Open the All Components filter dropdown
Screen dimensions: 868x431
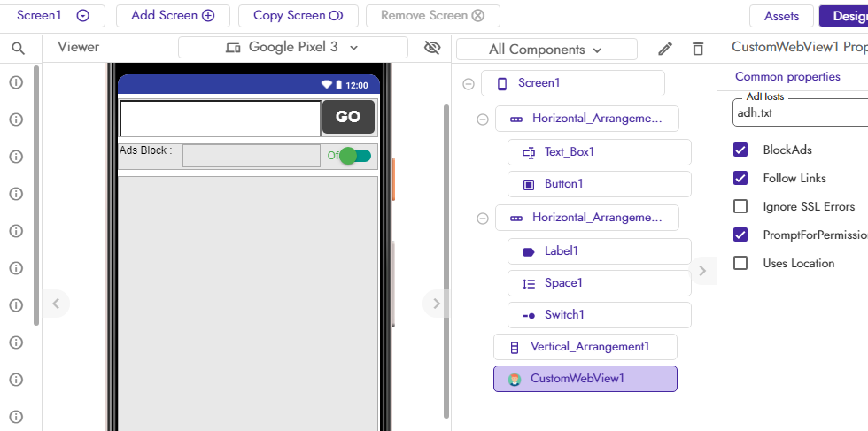coord(546,50)
